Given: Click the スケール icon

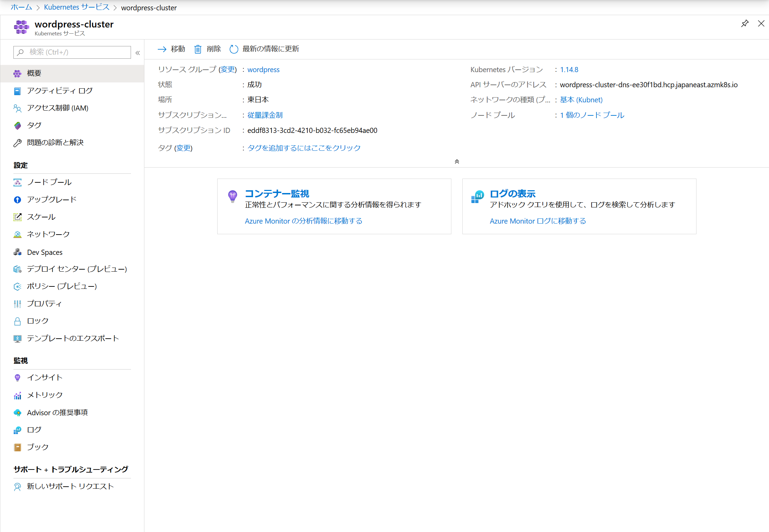Looking at the screenshot, I should pyautogui.click(x=18, y=217).
